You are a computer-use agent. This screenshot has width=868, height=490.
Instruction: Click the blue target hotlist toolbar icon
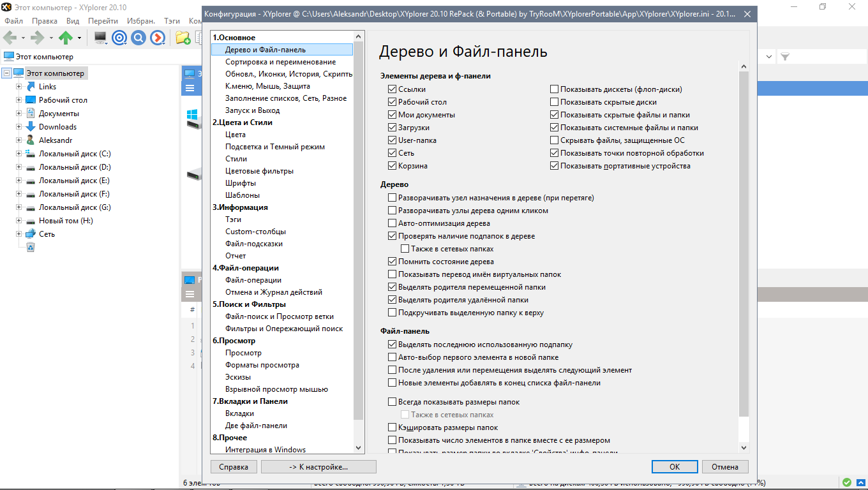(x=119, y=38)
